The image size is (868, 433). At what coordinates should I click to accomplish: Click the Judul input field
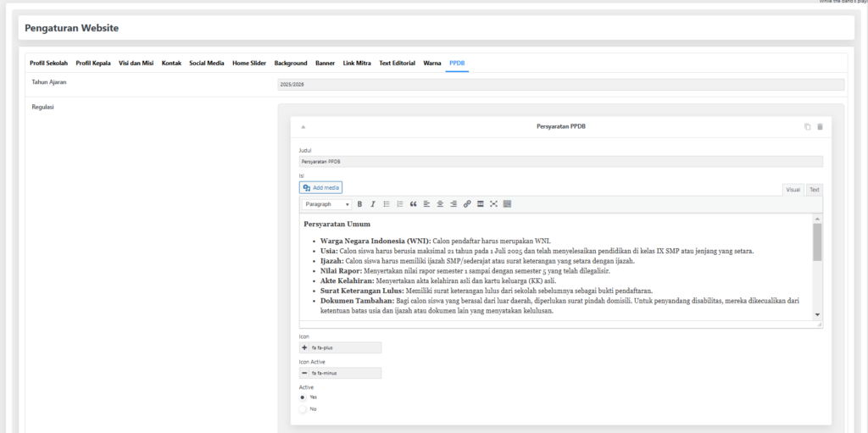(560, 161)
